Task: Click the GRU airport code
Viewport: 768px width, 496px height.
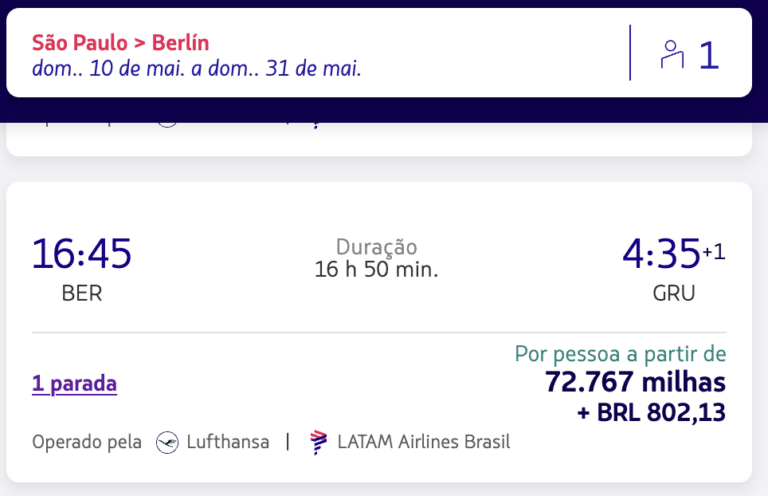Action: tap(674, 293)
